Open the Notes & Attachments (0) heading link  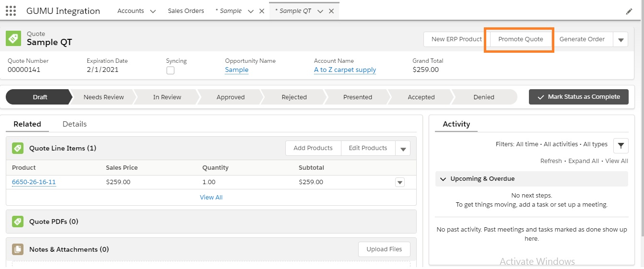[x=69, y=249]
